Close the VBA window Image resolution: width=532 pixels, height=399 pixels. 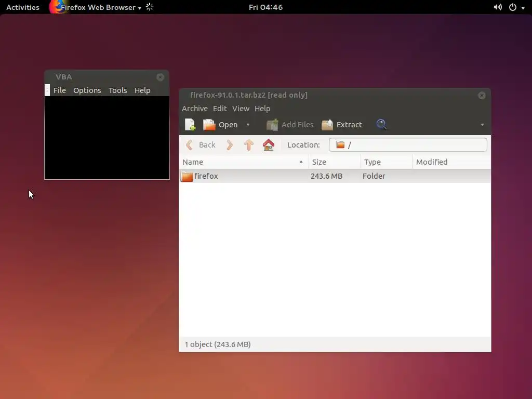[160, 77]
